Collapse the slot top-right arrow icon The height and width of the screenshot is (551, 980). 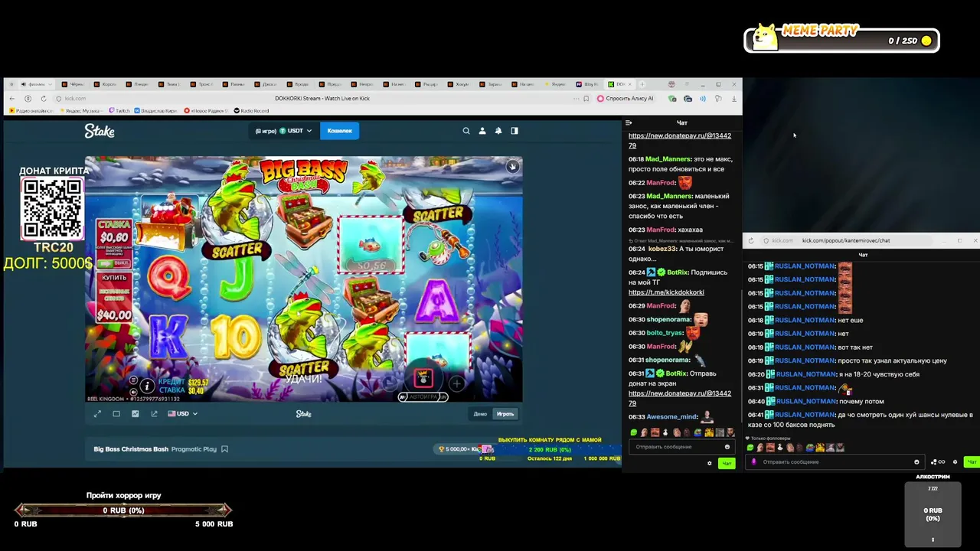[512, 166]
